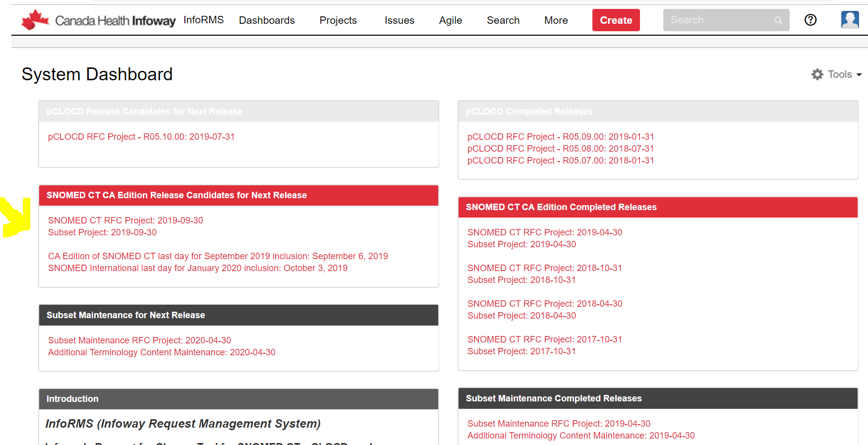Screen dimensions: 868x445
Task: Click SNOMED CT CA Edition Completed Releases header
Action: pyautogui.click(x=658, y=207)
